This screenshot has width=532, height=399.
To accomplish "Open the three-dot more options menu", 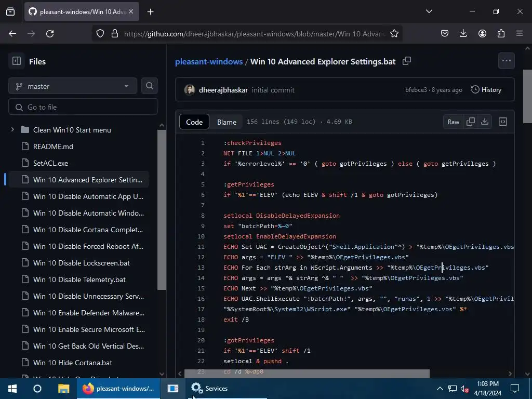I will tap(506, 61).
